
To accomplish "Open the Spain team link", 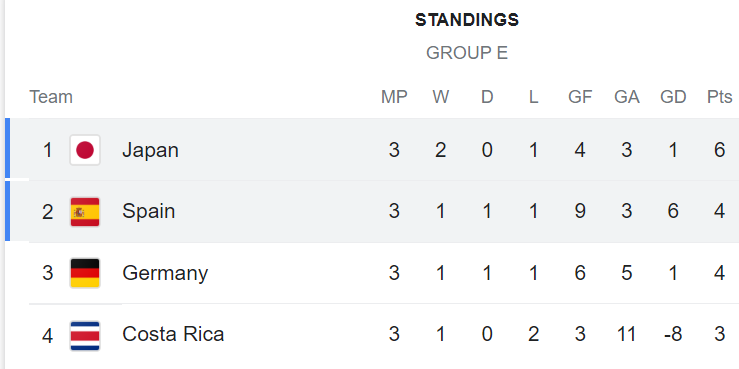I will [148, 212].
